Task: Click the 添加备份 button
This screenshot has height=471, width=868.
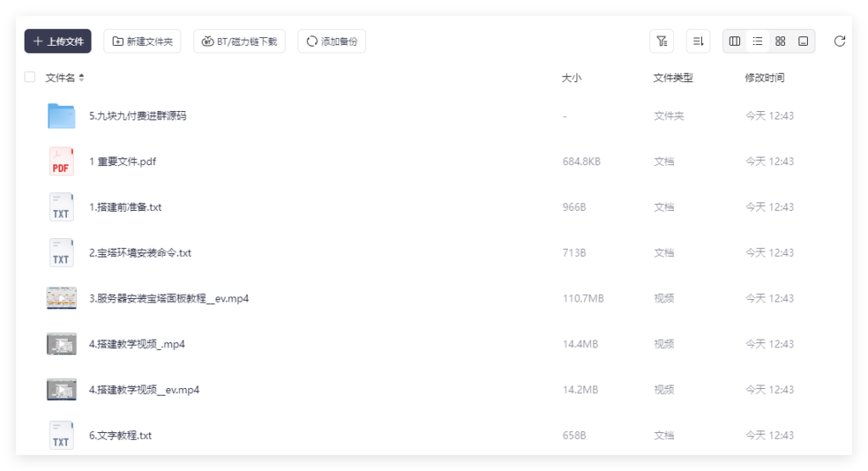Action: [x=331, y=42]
